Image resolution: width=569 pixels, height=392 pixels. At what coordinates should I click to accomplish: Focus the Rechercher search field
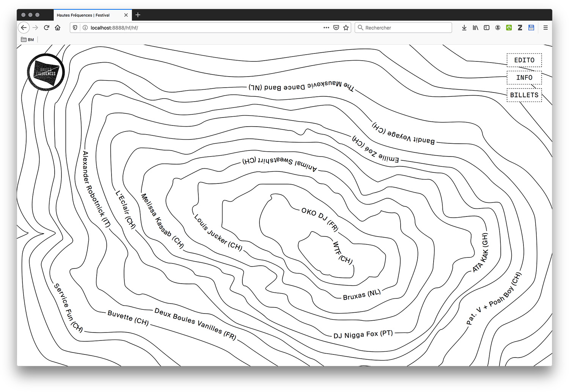coord(406,28)
